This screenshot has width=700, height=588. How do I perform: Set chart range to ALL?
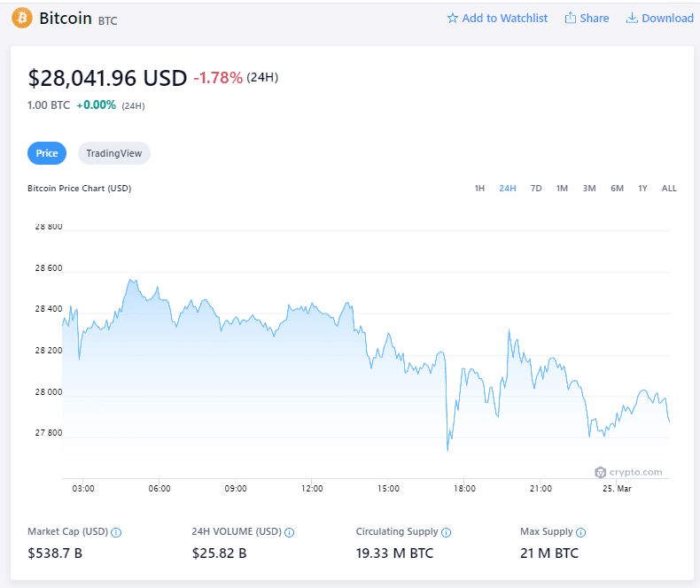(x=669, y=189)
